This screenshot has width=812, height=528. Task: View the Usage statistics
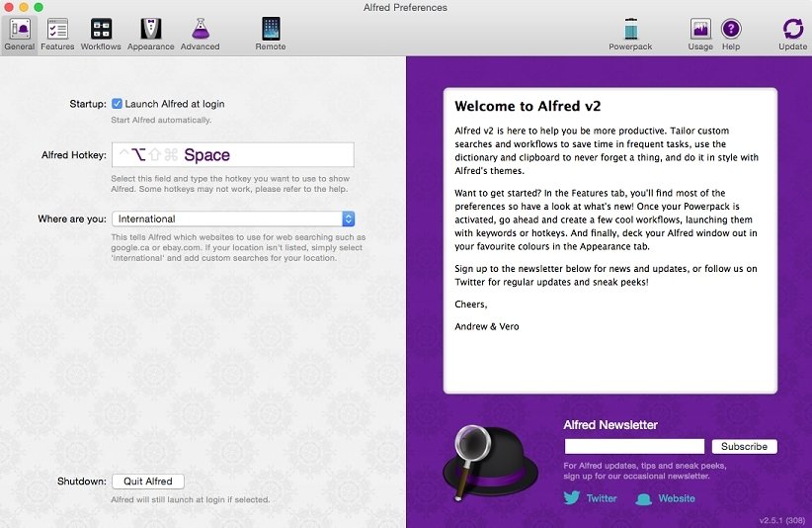700,35
